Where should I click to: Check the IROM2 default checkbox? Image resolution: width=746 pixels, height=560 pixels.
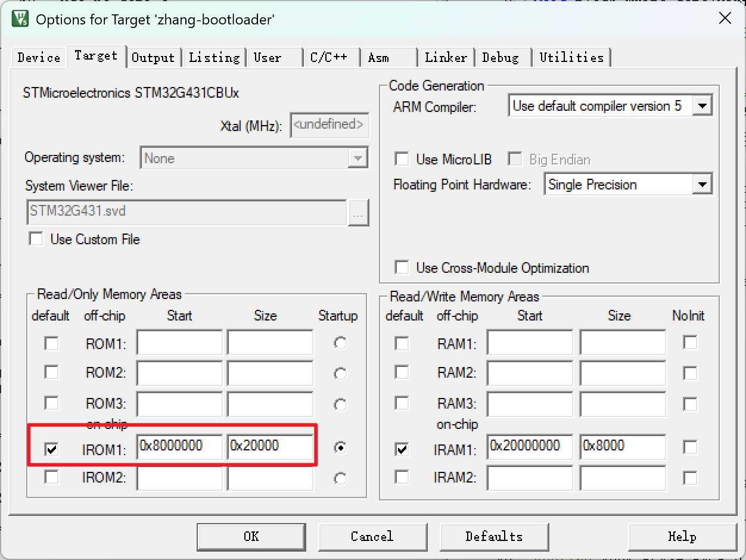52,477
